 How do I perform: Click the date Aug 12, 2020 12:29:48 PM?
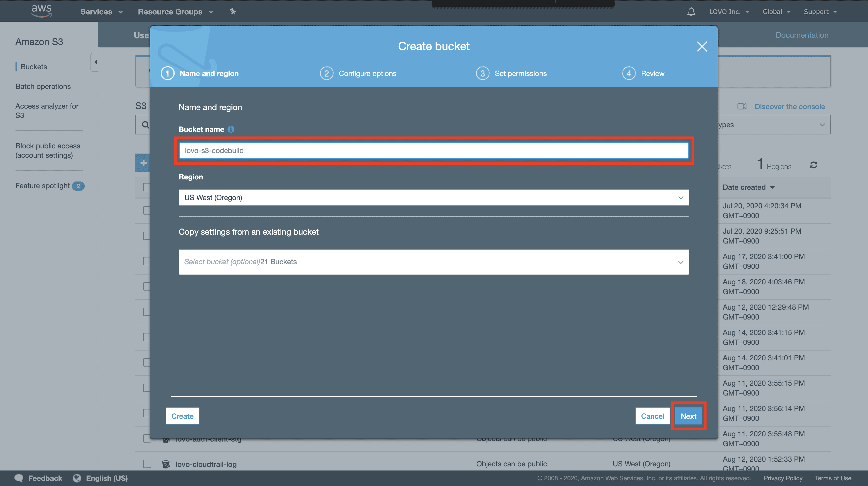765,312
